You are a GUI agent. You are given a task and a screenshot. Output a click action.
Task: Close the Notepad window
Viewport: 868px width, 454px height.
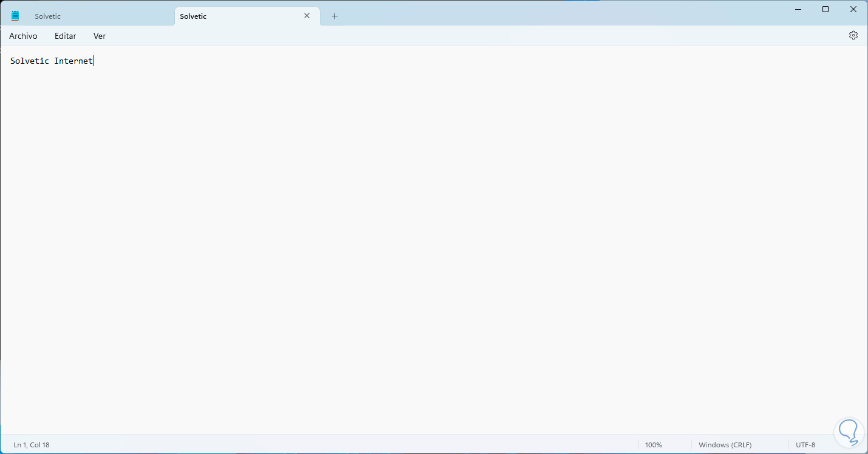tap(853, 9)
